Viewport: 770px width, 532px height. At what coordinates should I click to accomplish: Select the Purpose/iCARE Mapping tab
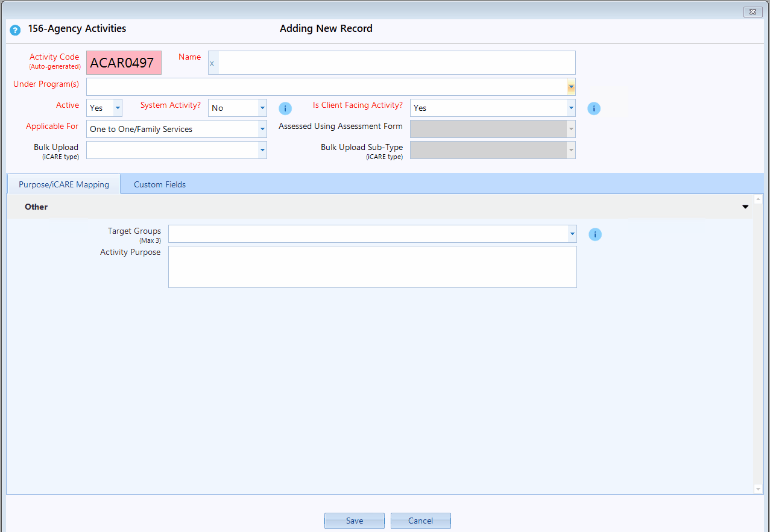(x=64, y=184)
